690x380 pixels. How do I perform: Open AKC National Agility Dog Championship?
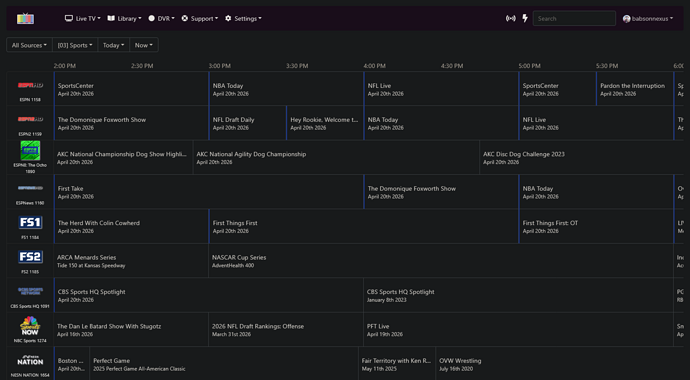pos(336,157)
